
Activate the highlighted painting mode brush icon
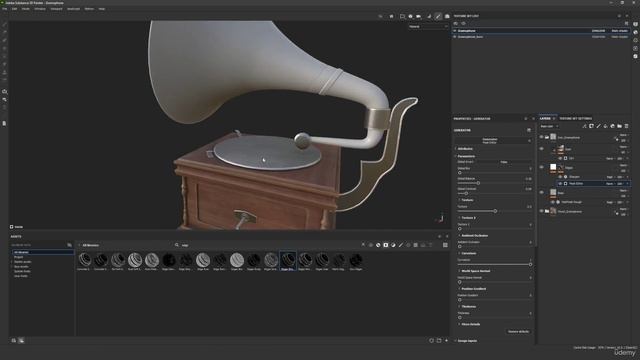(438, 16)
